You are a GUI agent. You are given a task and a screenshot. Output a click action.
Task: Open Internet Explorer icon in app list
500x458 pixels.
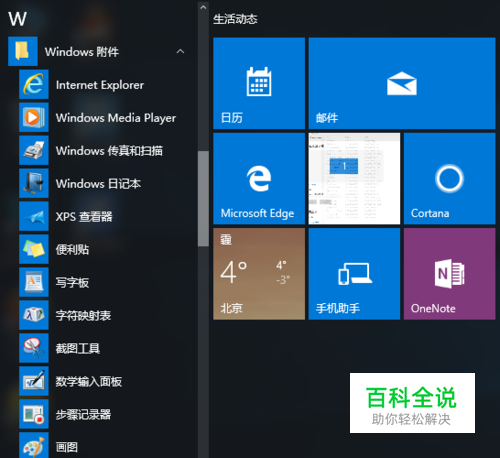[34, 84]
